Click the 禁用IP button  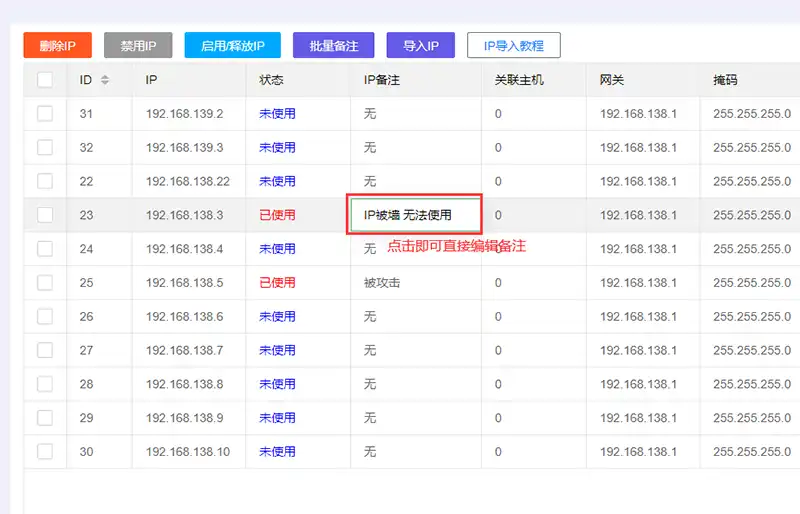coord(138,45)
